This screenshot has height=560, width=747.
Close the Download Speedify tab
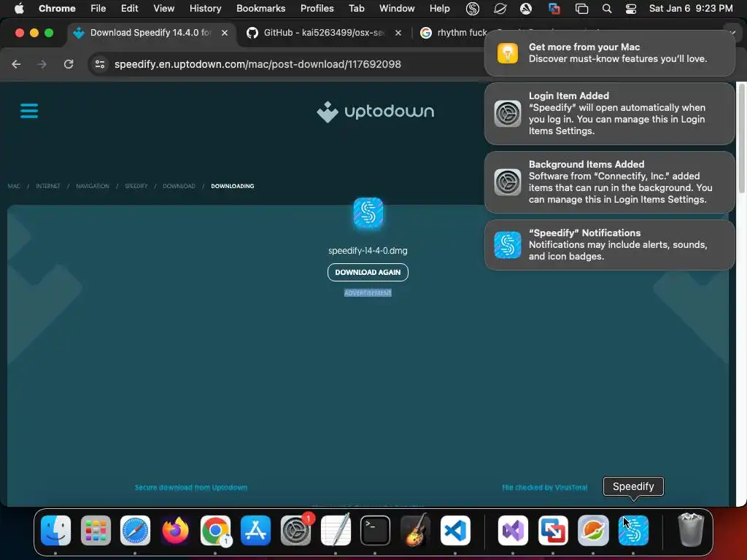click(x=225, y=32)
